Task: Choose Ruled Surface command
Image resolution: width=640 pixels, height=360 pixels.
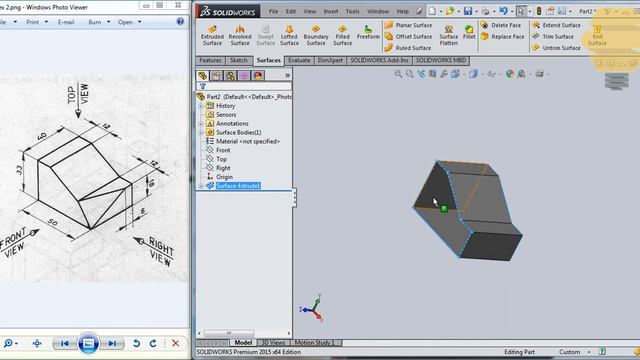Action: tap(408, 48)
